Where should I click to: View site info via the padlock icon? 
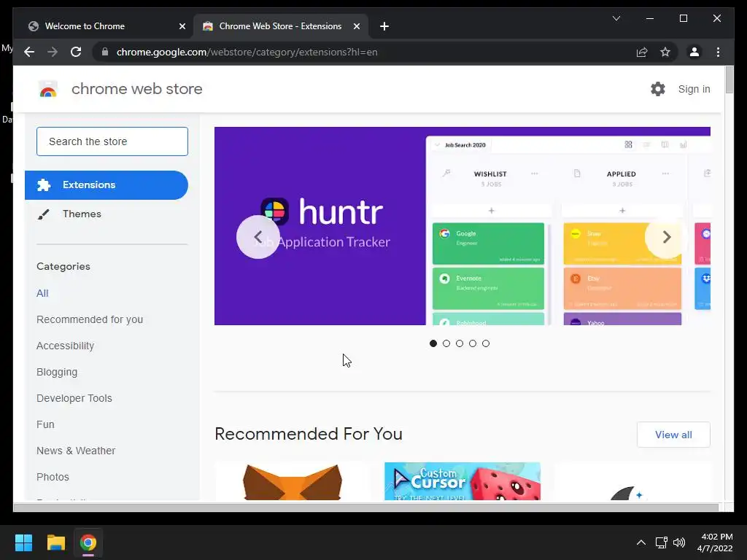click(105, 52)
